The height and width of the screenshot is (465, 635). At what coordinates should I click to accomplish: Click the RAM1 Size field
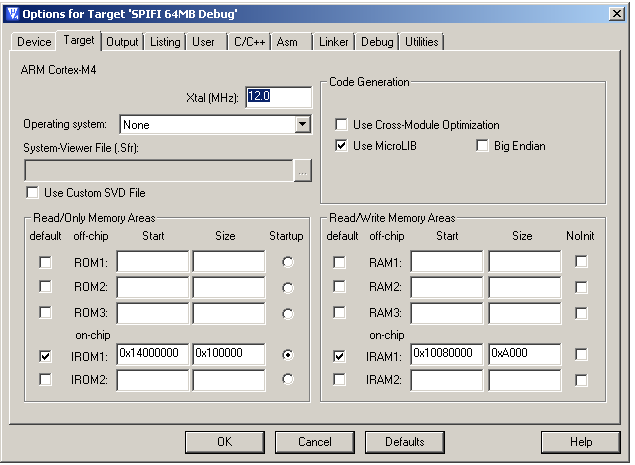click(525, 261)
